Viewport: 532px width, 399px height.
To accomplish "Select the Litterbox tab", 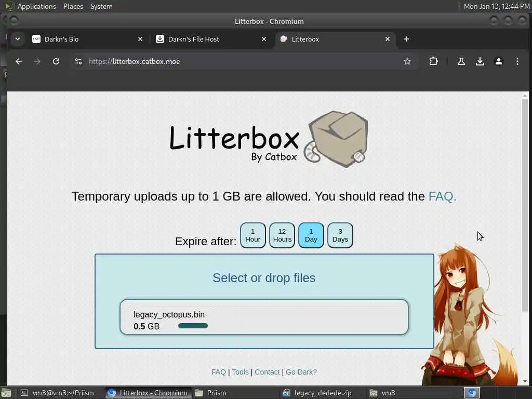I will [335, 39].
